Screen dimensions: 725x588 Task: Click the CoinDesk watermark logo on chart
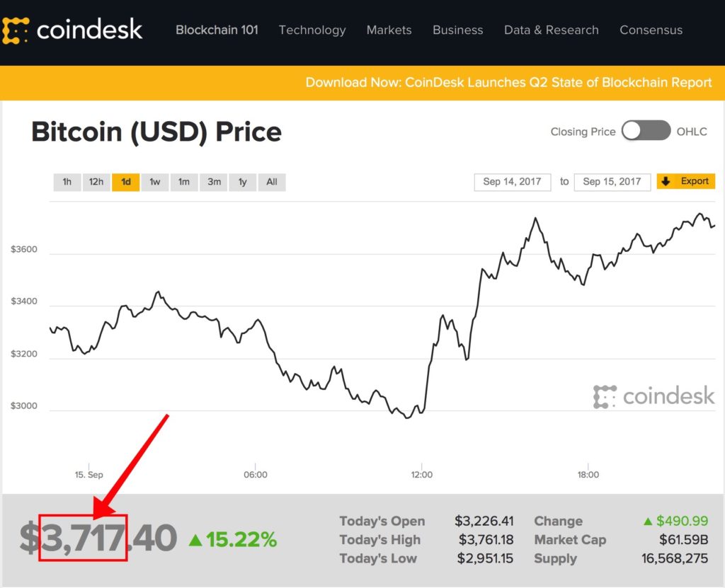653,396
